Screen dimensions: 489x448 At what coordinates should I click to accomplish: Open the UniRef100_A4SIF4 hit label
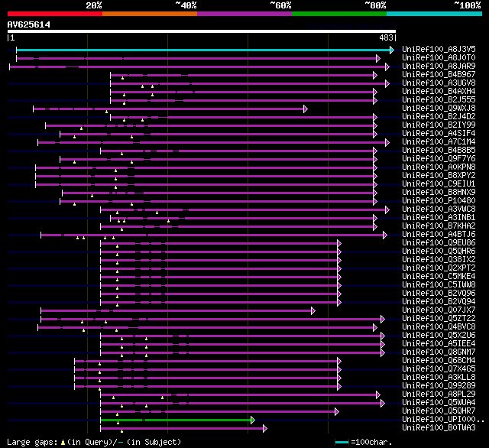439,134
